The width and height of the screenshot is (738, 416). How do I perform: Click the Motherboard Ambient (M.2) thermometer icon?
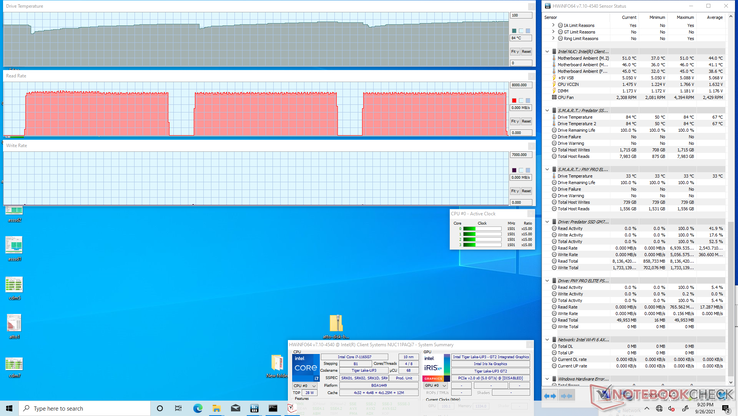554,58
